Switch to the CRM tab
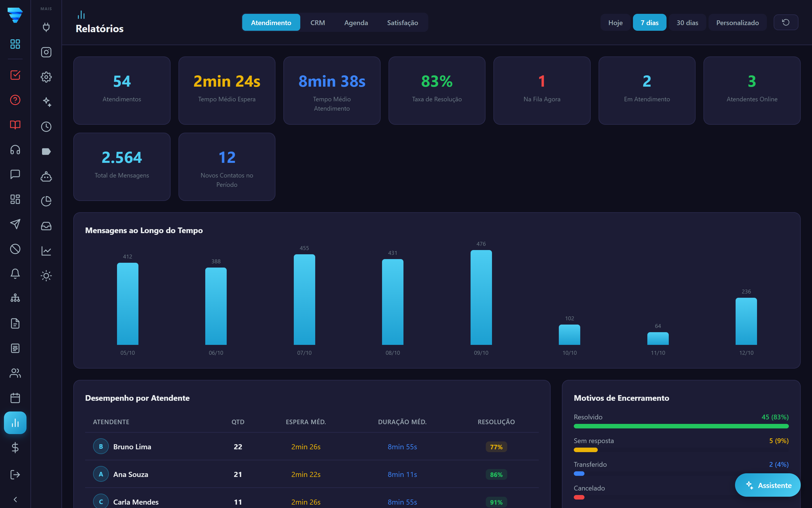The image size is (812, 508). 317,23
